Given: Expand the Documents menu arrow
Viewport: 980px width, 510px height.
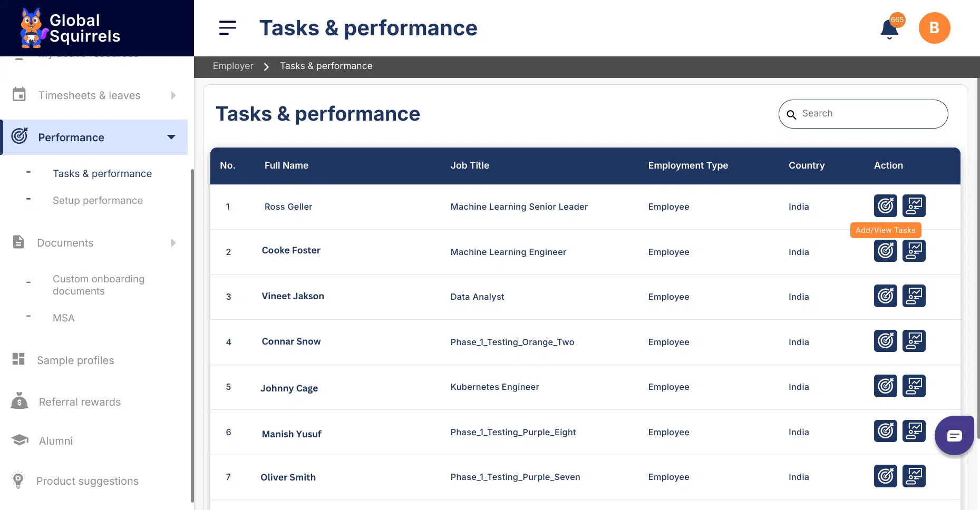Looking at the screenshot, I should [173, 243].
